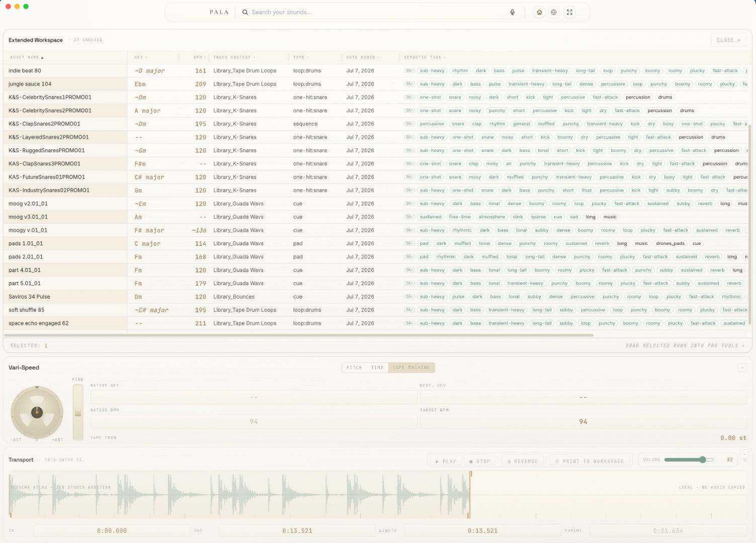Click the Dest. Key field
756x543 pixels.
coord(583,397)
